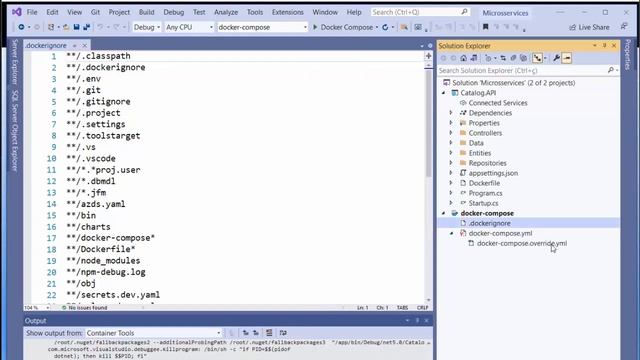Click the Undo toolbar icon
This screenshot has height=360, width=640.
click(100, 27)
